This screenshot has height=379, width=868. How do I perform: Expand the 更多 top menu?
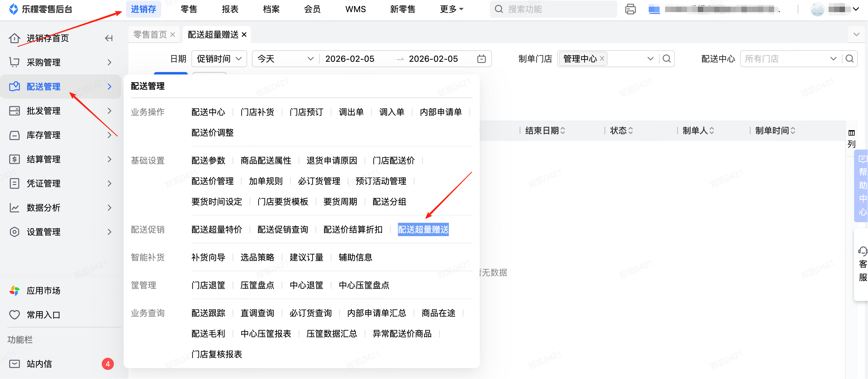452,9
